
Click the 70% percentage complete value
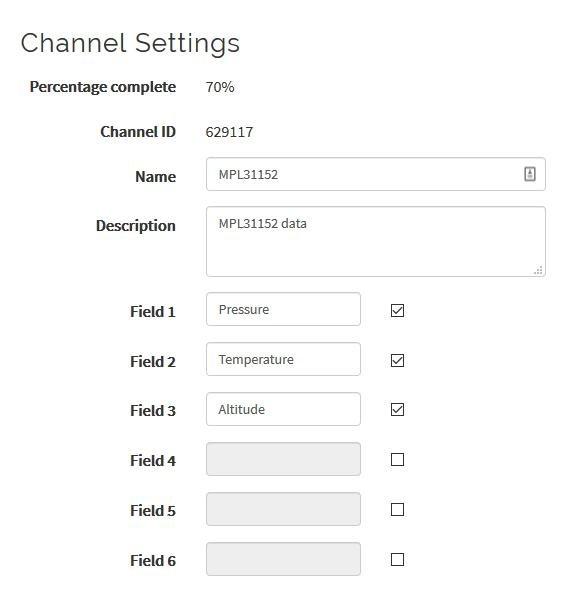pos(220,87)
